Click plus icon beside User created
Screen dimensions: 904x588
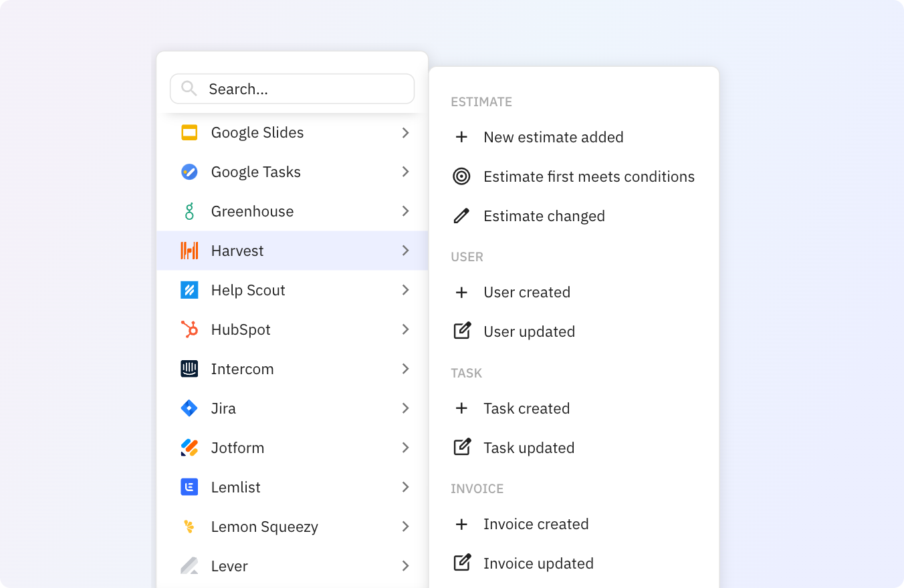(x=461, y=292)
